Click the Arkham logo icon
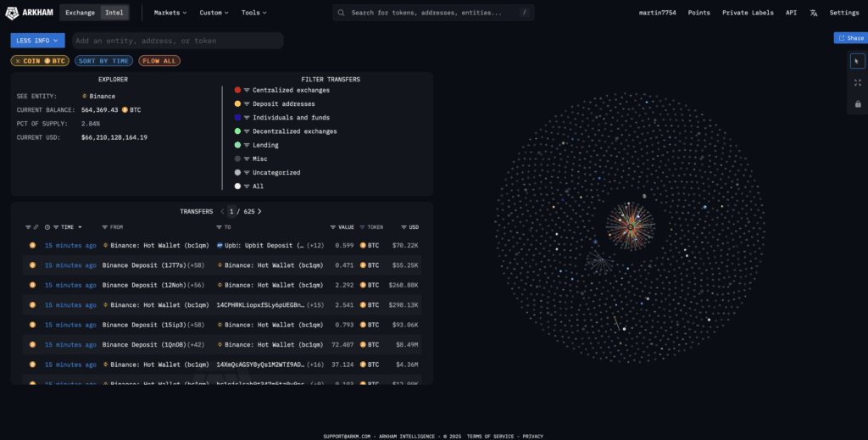The width and height of the screenshot is (868, 440). (12, 13)
